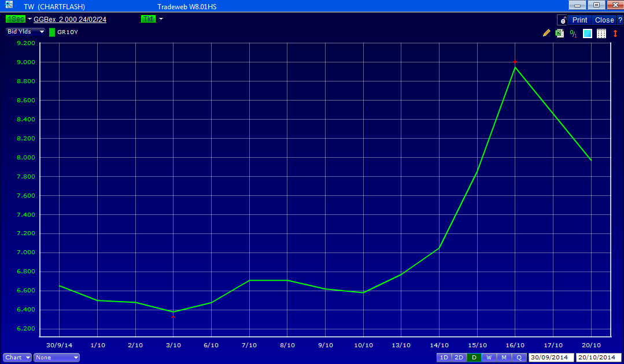
Task: Open the GGBex 2.000 24/02/24 security link
Action: coord(70,20)
